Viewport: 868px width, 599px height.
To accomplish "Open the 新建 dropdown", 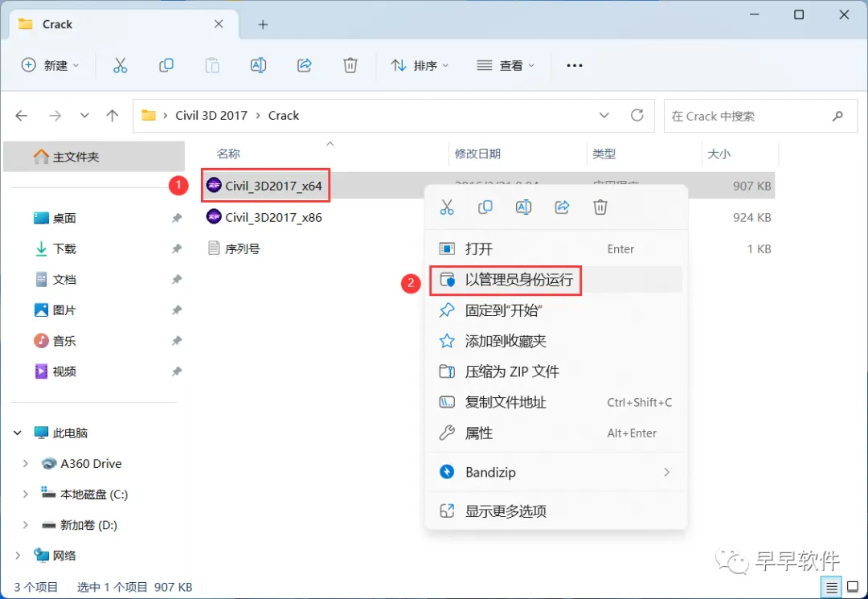I will coord(51,65).
